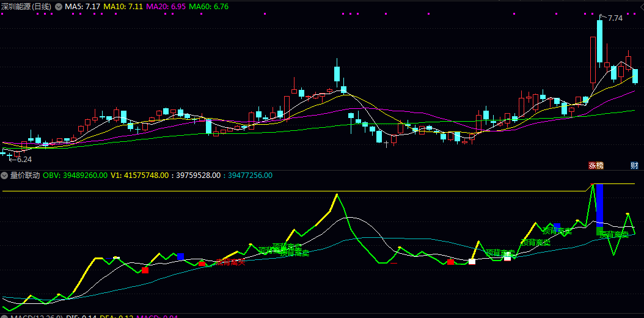Click the V1 yellow value label
Screen dimensions: 644x318
tap(139, 176)
